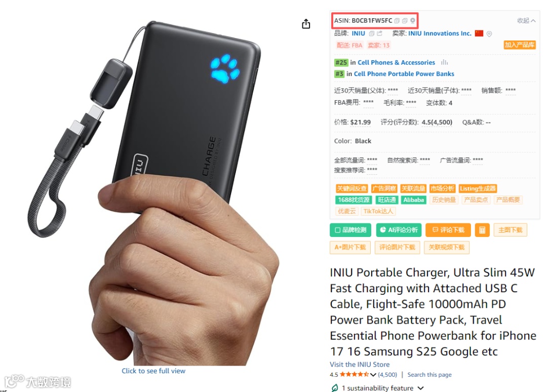Viewport: 547px width, 392px height.
Task: Click the webcam-style icon beside ASIN
Action: tap(413, 21)
